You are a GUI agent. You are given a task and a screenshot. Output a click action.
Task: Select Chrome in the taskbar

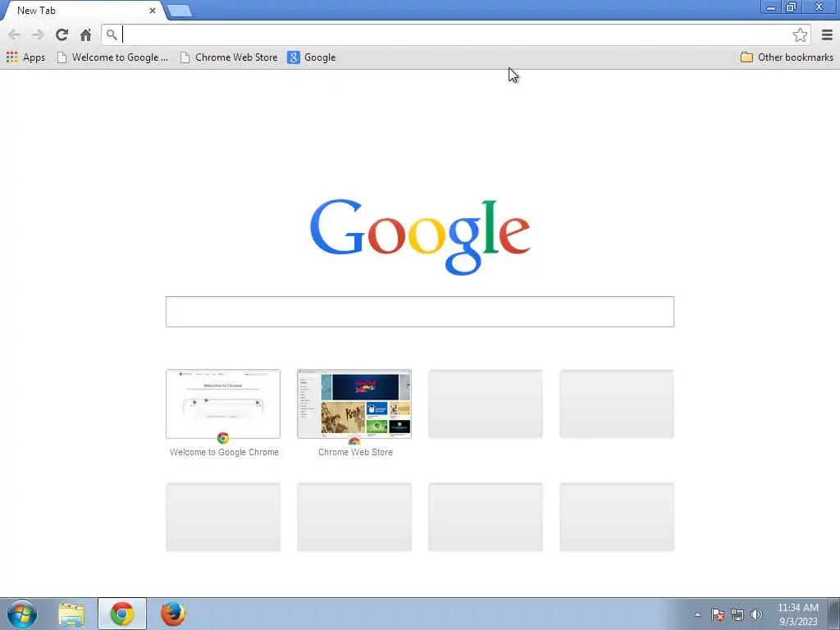click(x=122, y=614)
